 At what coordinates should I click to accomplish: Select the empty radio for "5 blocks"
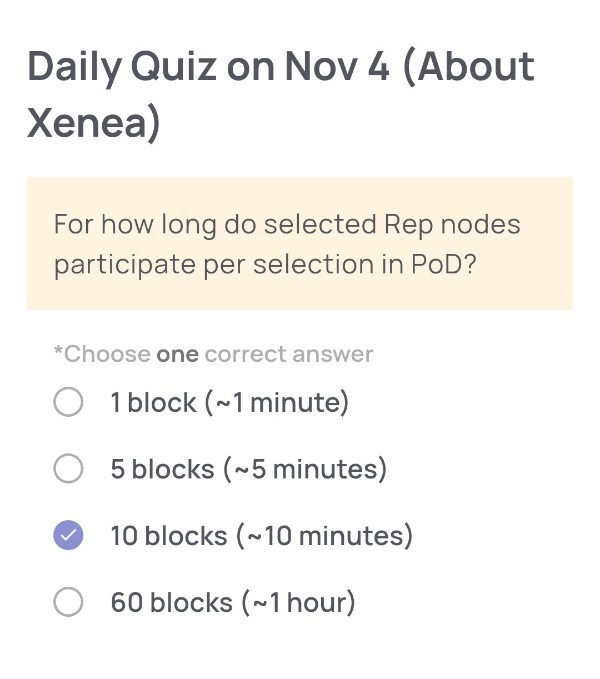(68, 469)
